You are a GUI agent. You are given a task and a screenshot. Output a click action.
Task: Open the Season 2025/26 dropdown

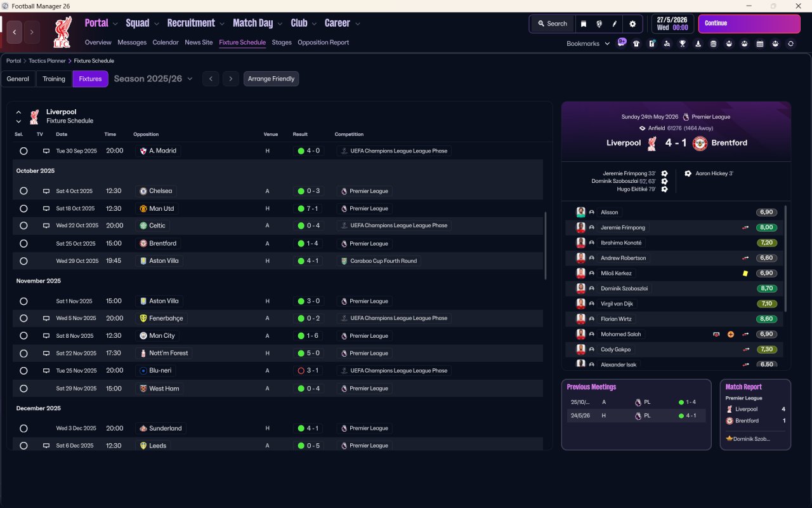coord(153,79)
